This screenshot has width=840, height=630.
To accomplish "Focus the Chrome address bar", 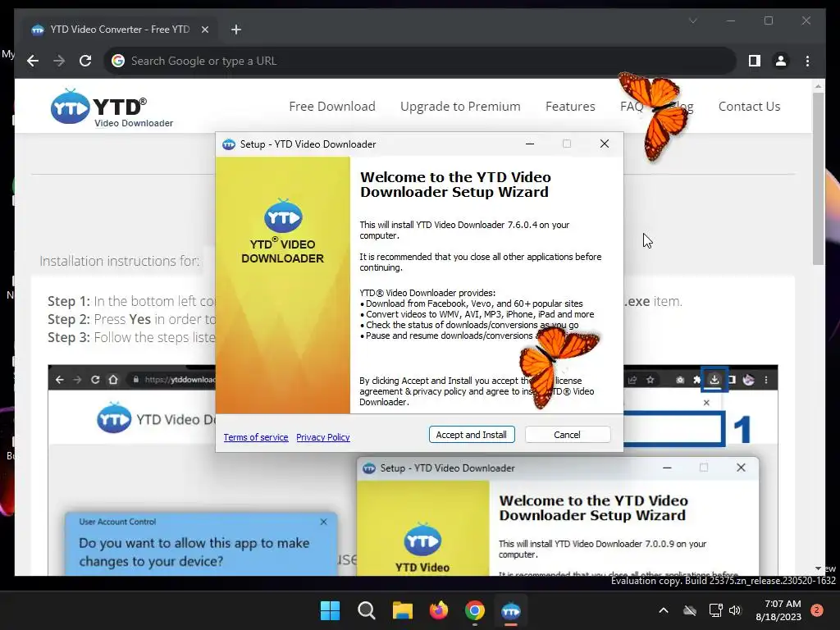I will 419,61.
